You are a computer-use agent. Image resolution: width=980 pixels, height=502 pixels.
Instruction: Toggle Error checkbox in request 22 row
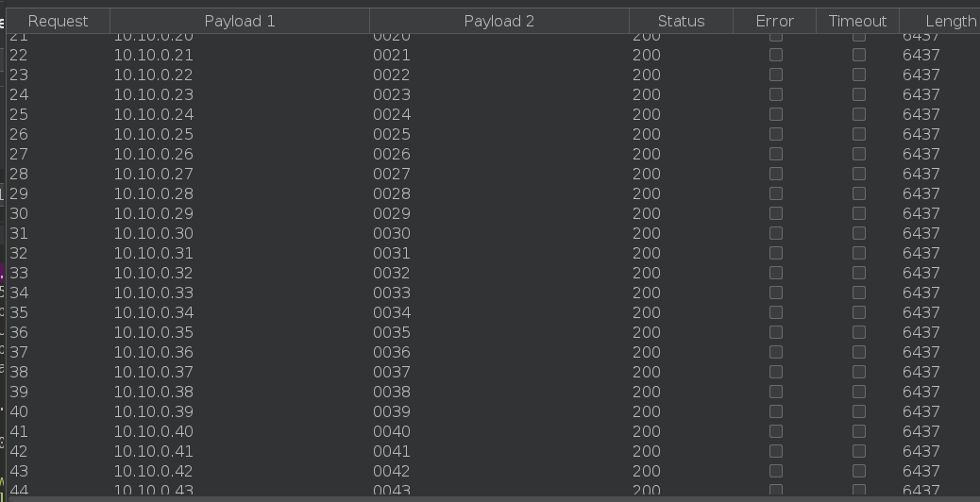click(776, 55)
